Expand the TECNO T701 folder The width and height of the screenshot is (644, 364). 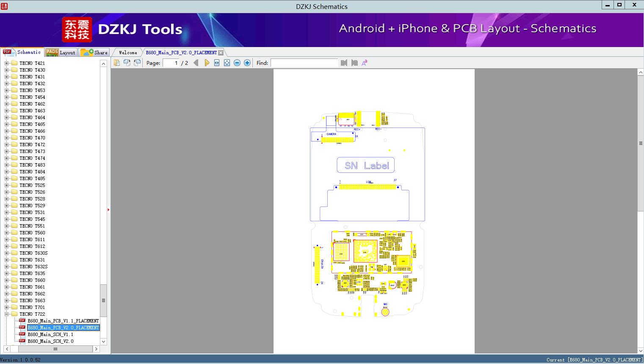(6, 307)
